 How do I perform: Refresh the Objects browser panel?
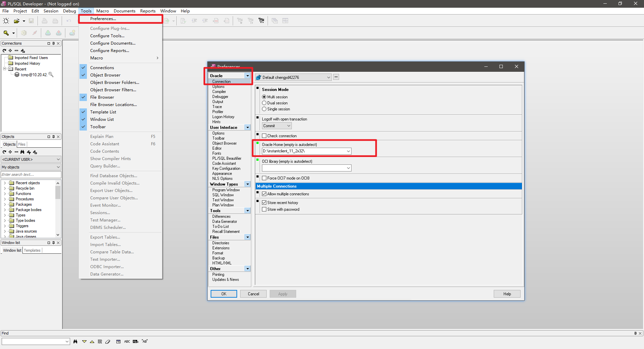point(4,152)
